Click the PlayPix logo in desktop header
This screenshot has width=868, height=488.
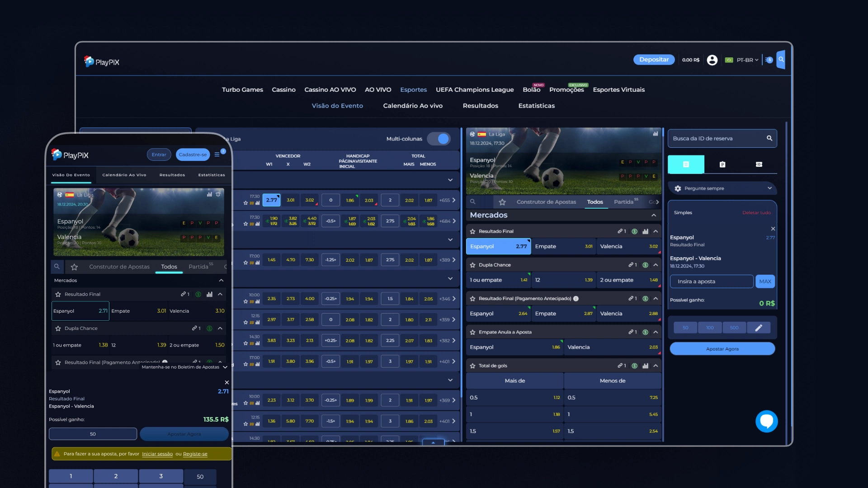(x=102, y=61)
